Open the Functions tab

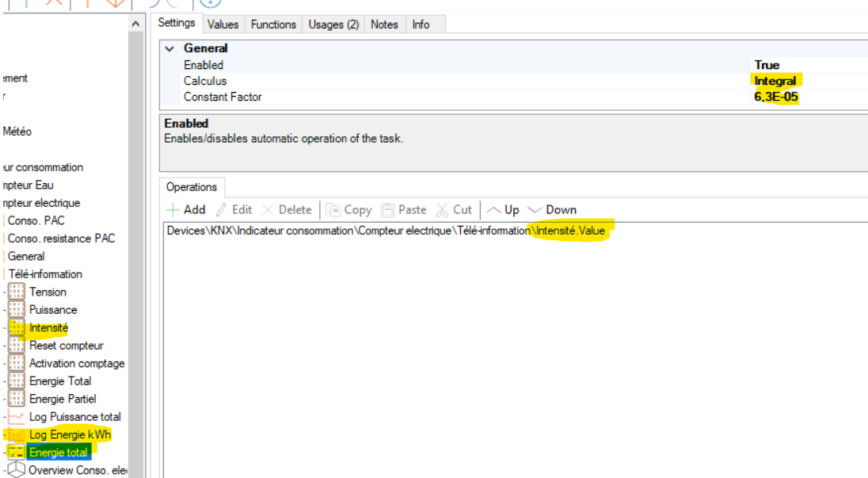(x=273, y=25)
